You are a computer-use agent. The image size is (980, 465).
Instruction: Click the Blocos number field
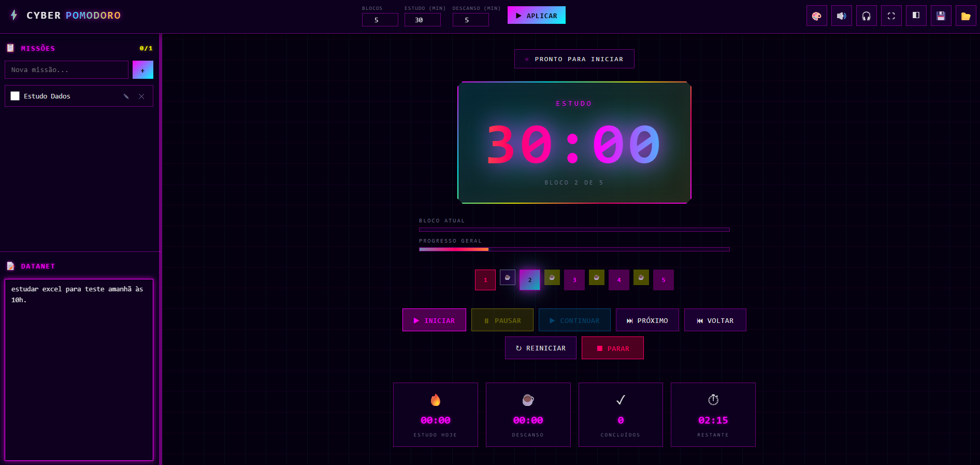tap(380, 20)
